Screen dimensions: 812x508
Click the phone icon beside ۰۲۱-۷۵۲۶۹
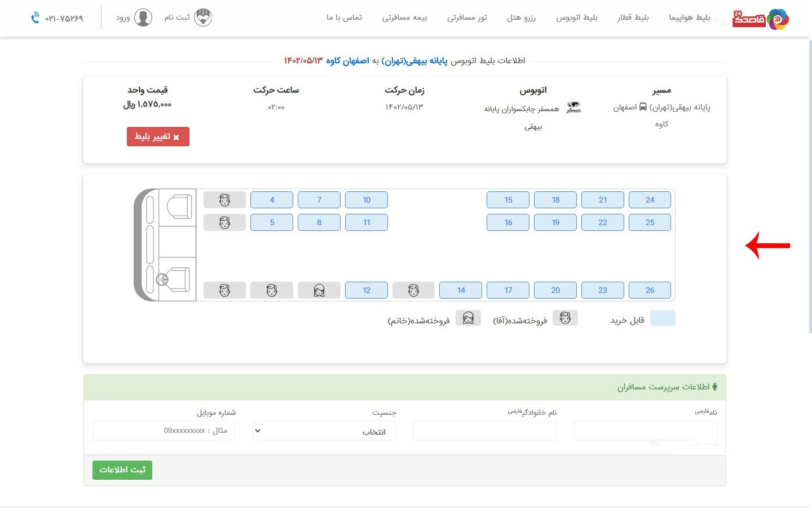click(x=36, y=17)
